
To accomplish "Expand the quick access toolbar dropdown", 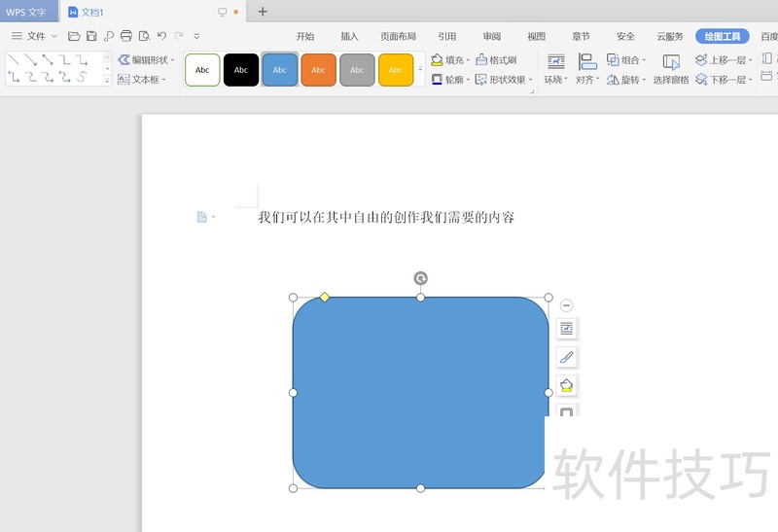I will tap(196, 36).
